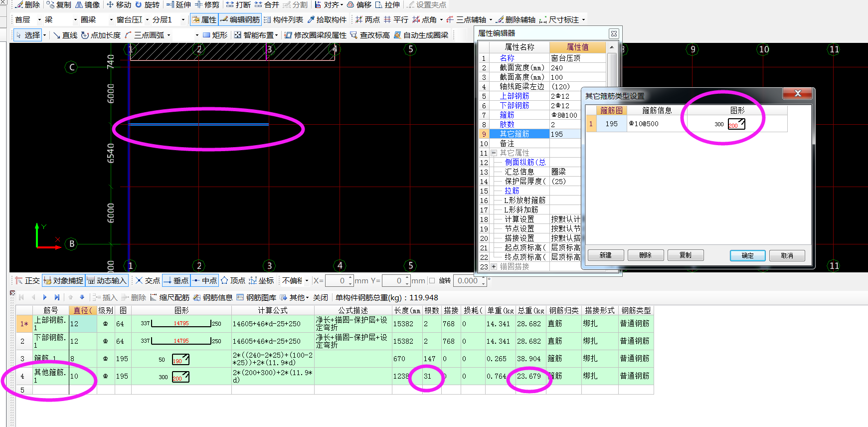Open the 尺寸标注 dimension menu
Image resolution: width=868 pixels, height=427 pixels.
562,19
